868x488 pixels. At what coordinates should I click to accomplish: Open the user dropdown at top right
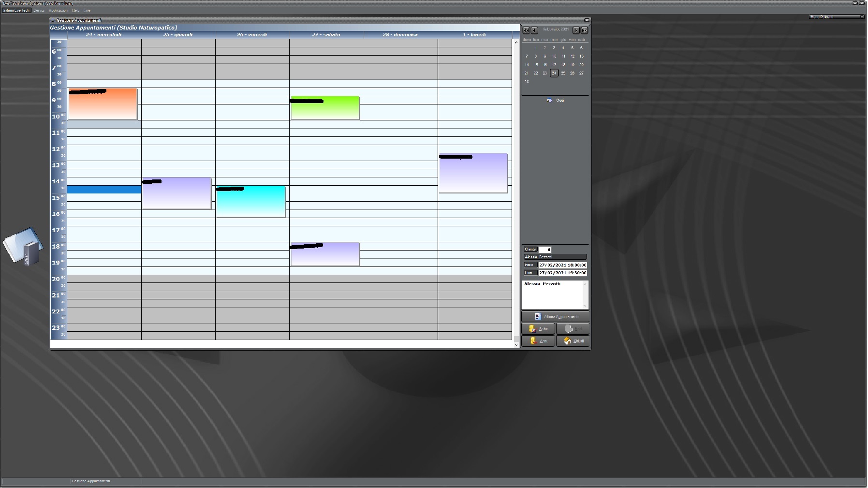[x=837, y=17]
